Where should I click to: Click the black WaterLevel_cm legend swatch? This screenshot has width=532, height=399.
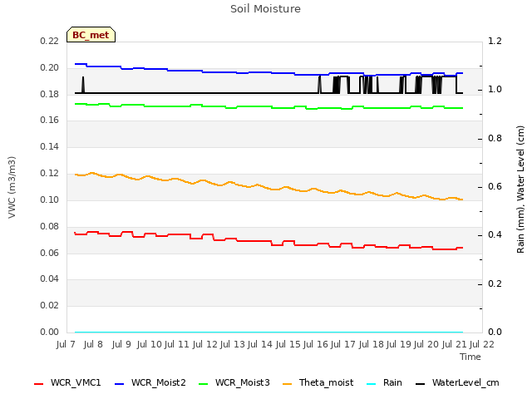tap(421, 384)
